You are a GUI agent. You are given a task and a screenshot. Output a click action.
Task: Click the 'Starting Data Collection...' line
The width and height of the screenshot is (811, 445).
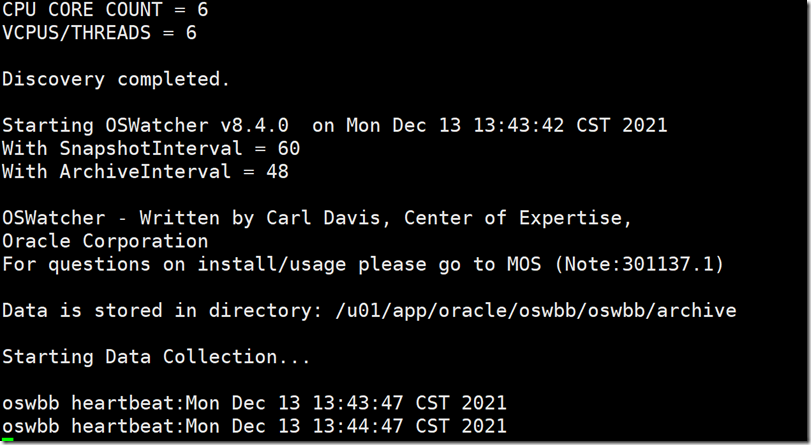coord(156,356)
